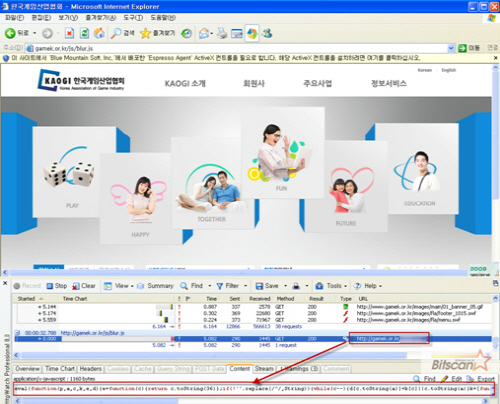The height and width of the screenshot is (404, 500).
Task: Select the selected blur.js GET request row
Action: click(x=253, y=339)
